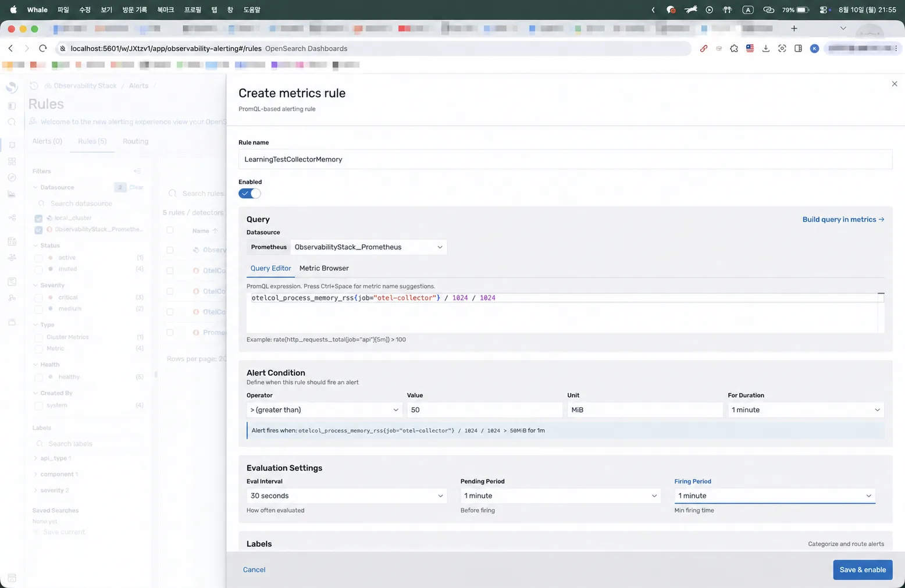Collapse the Status filter section
Viewport: 905px width, 588px height.
click(35, 245)
